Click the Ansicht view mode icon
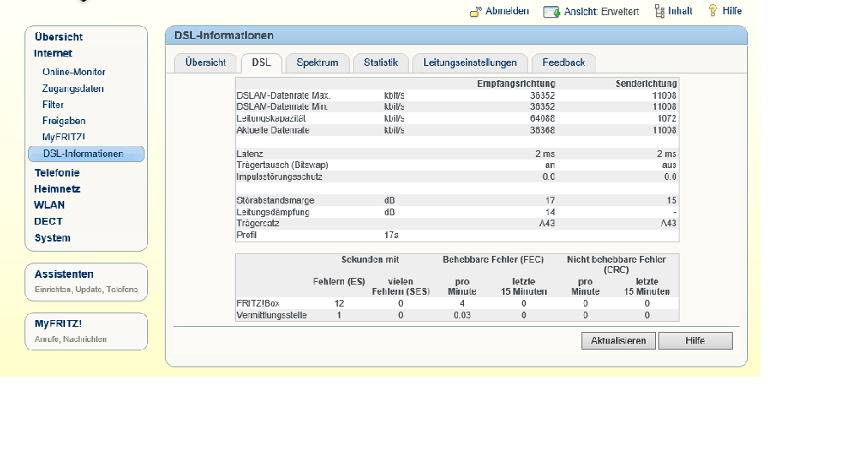The height and width of the screenshot is (456, 868). (551, 12)
